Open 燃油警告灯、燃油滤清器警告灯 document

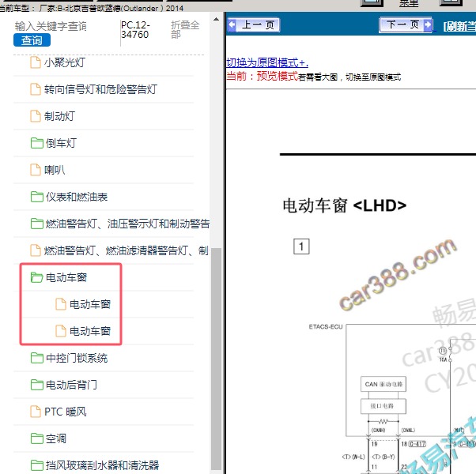[x=127, y=250]
